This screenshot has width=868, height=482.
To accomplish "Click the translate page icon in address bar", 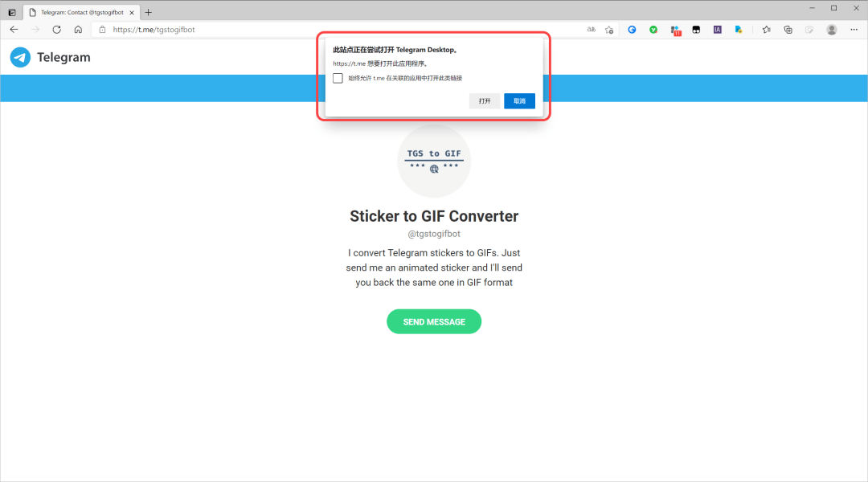I will tap(592, 30).
